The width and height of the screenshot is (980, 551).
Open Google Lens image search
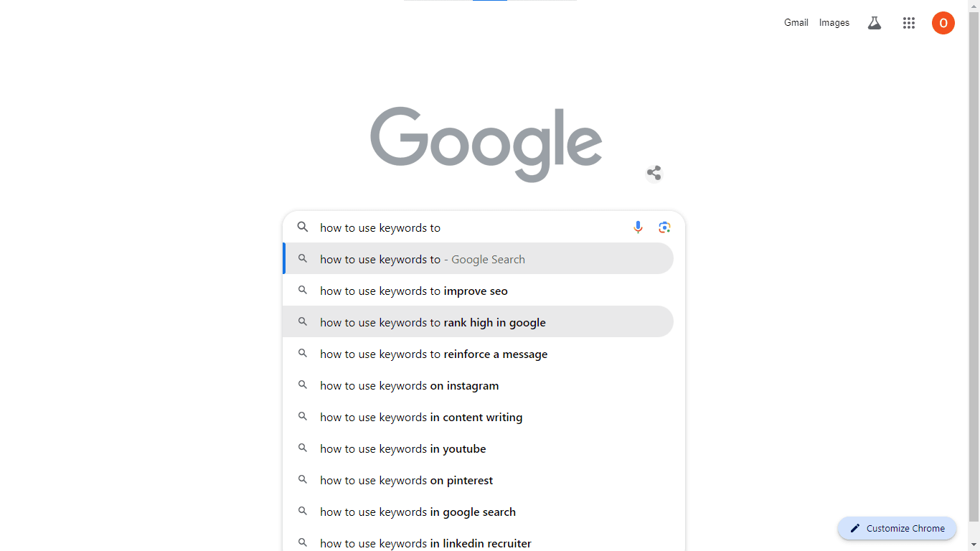coord(664,227)
